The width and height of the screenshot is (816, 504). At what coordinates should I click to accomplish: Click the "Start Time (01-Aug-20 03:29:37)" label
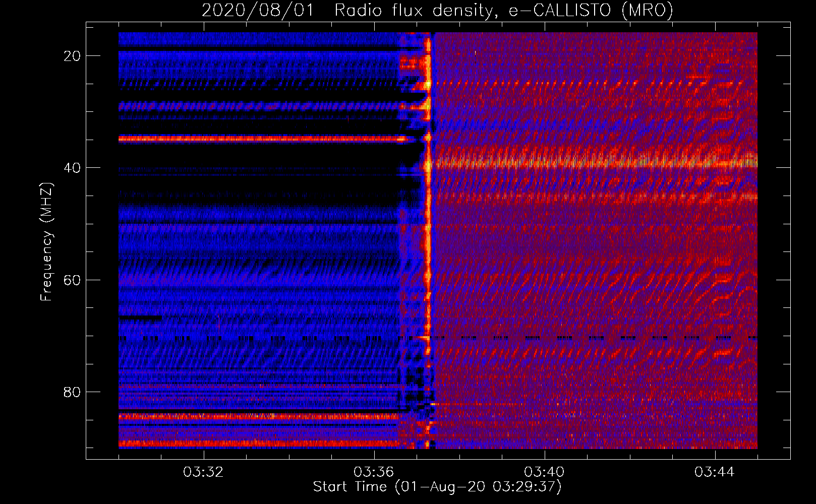pyautogui.click(x=437, y=487)
